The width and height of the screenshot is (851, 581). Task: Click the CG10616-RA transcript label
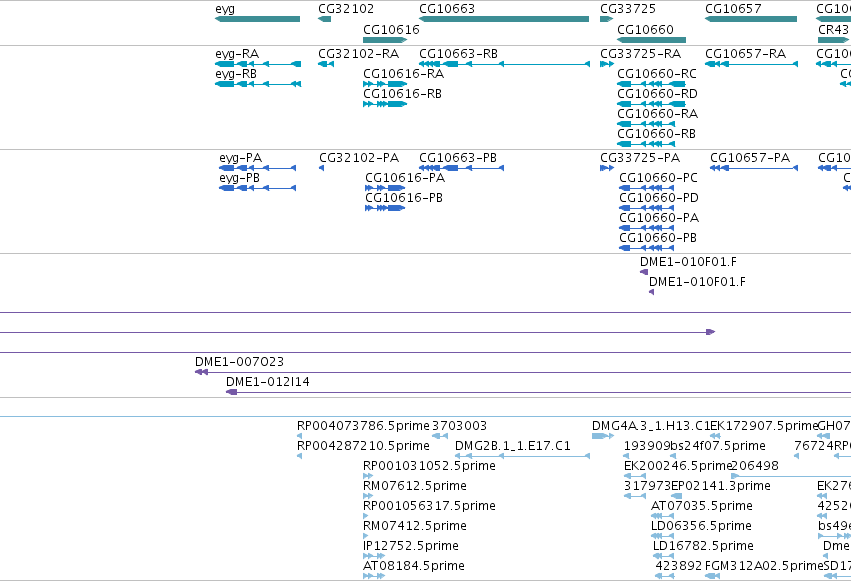(403, 74)
